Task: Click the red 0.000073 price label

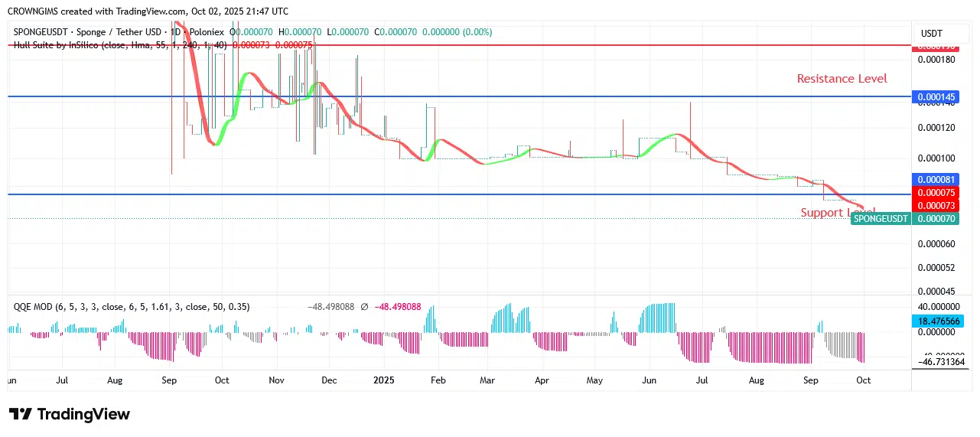Action: coord(936,205)
